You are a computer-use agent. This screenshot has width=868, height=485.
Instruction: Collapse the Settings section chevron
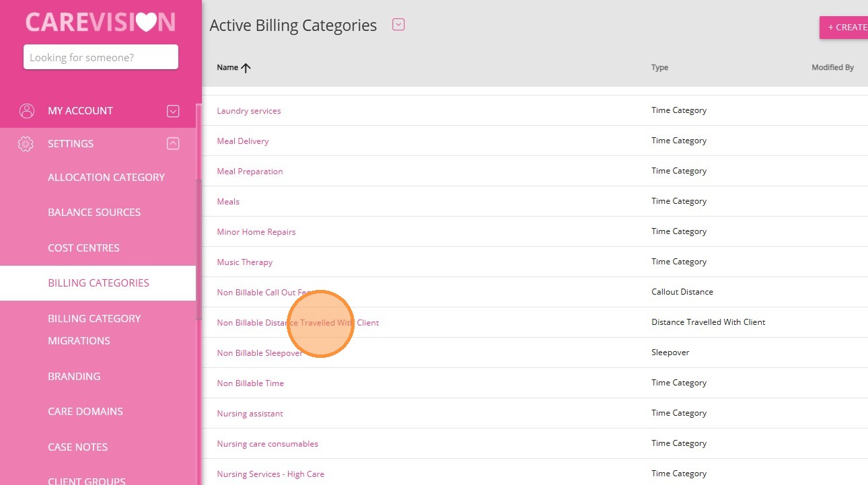tap(173, 143)
